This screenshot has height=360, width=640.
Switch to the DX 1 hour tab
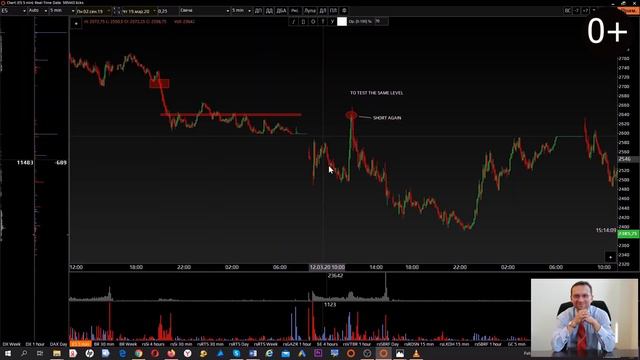35,344
